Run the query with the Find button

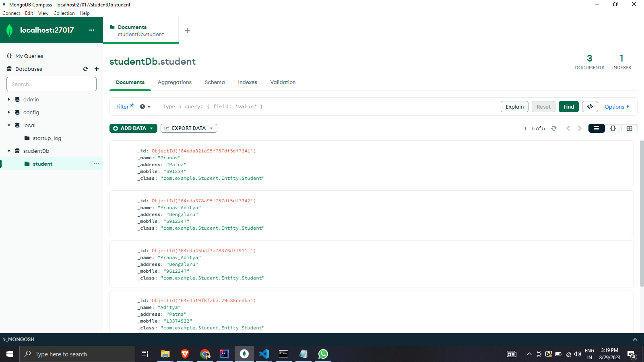point(568,107)
